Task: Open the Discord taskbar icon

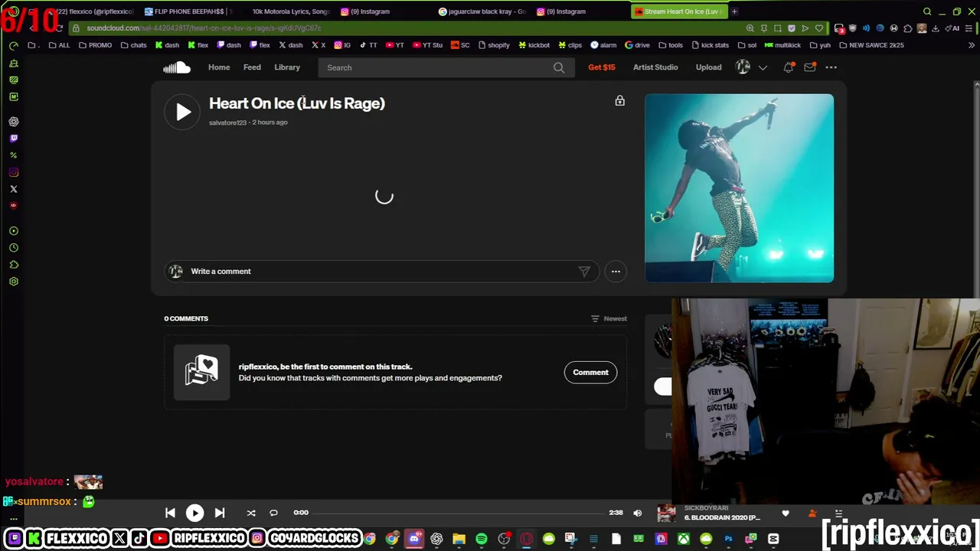Action: coord(414,539)
